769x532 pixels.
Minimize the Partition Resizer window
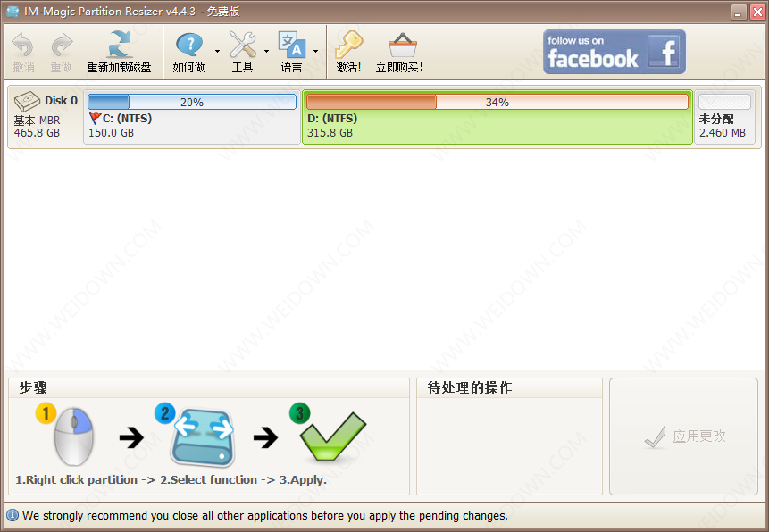[x=739, y=12]
